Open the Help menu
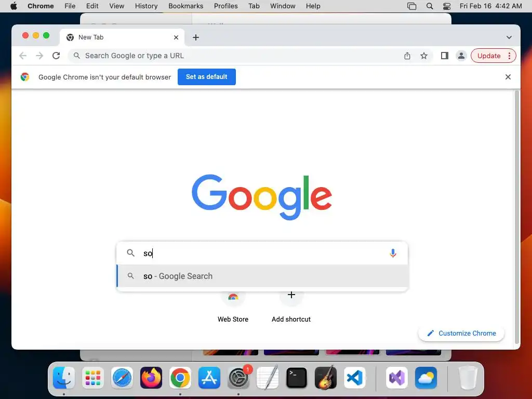532x399 pixels. (313, 6)
